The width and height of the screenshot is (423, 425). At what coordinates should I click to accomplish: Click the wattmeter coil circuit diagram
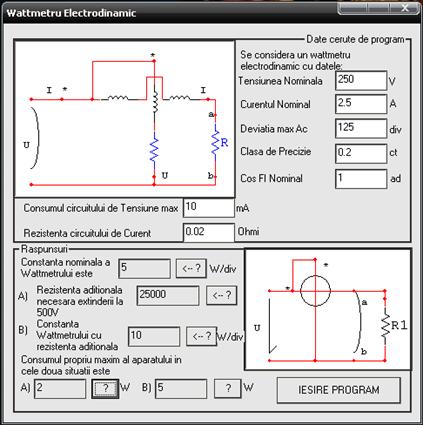[125, 118]
